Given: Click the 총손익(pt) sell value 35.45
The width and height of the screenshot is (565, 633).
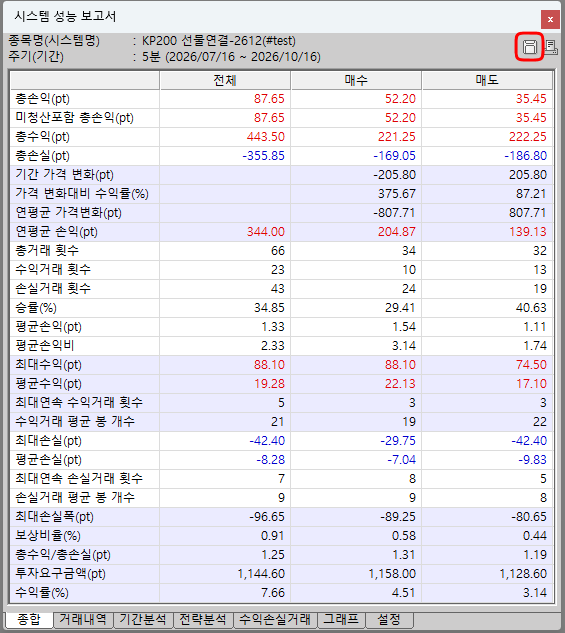Looking at the screenshot, I should pos(531,99).
